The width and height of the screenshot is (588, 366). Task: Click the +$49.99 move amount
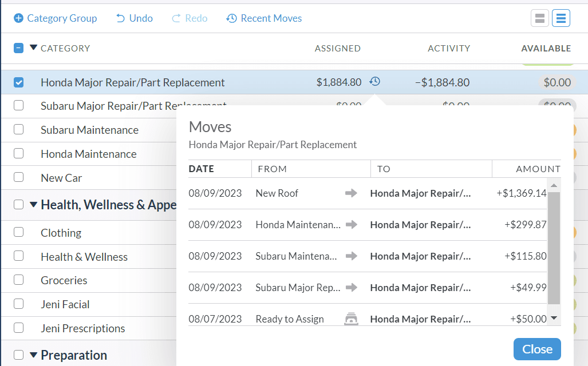pos(528,288)
